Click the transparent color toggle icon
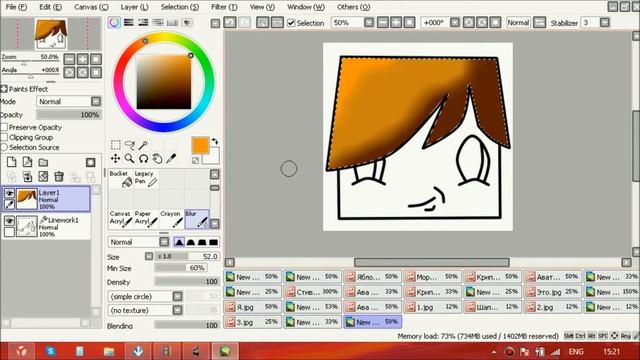640x360 pixels. 196,160
